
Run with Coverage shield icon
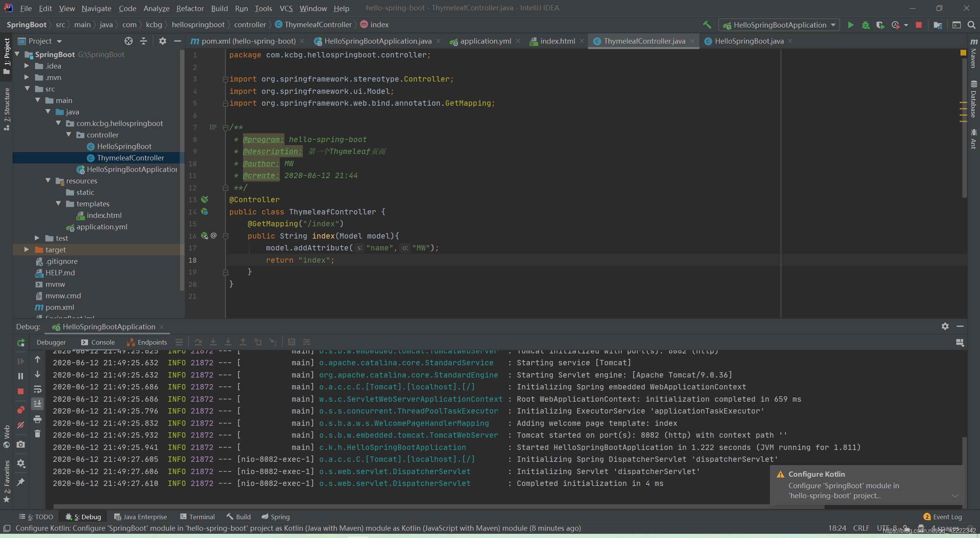click(880, 25)
